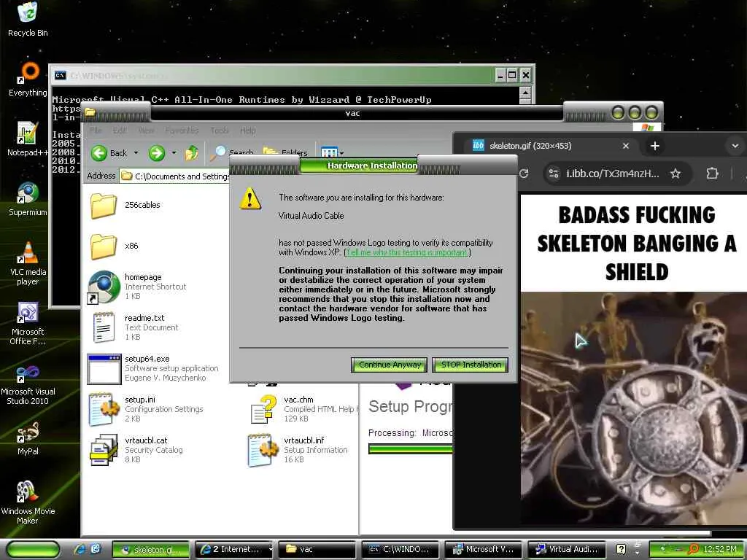The image size is (747, 560).
Task: Open the Tools menu in vac window
Action: (x=220, y=130)
